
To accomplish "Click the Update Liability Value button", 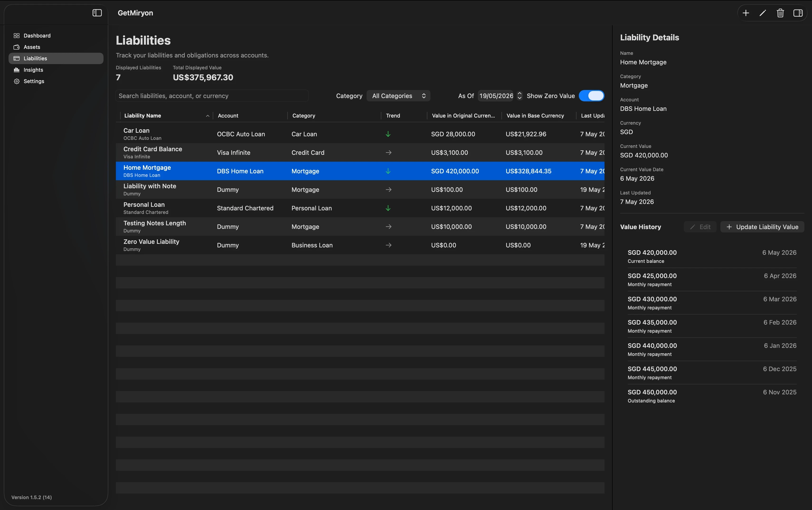I will (x=762, y=227).
